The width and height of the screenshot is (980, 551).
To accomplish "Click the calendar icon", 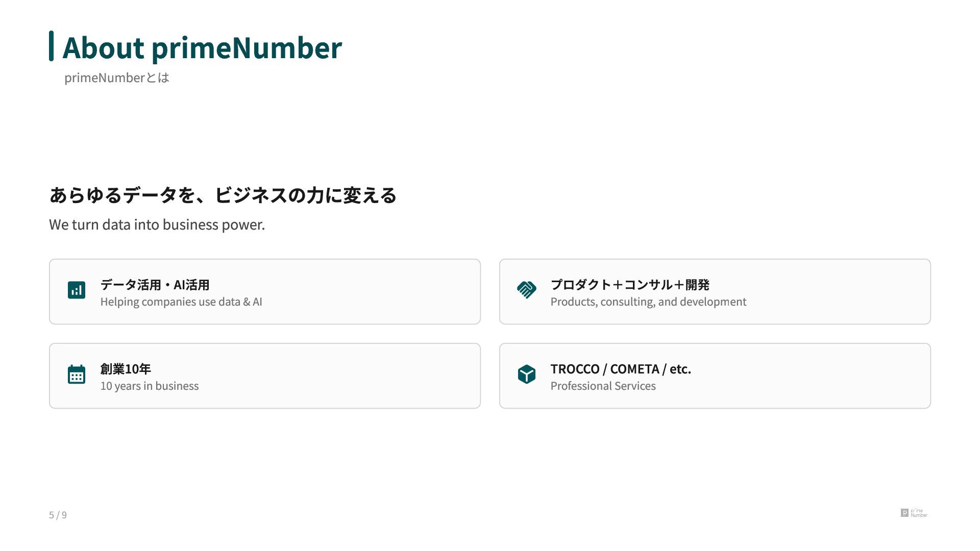I will pyautogui.click(x=77, y=374).
